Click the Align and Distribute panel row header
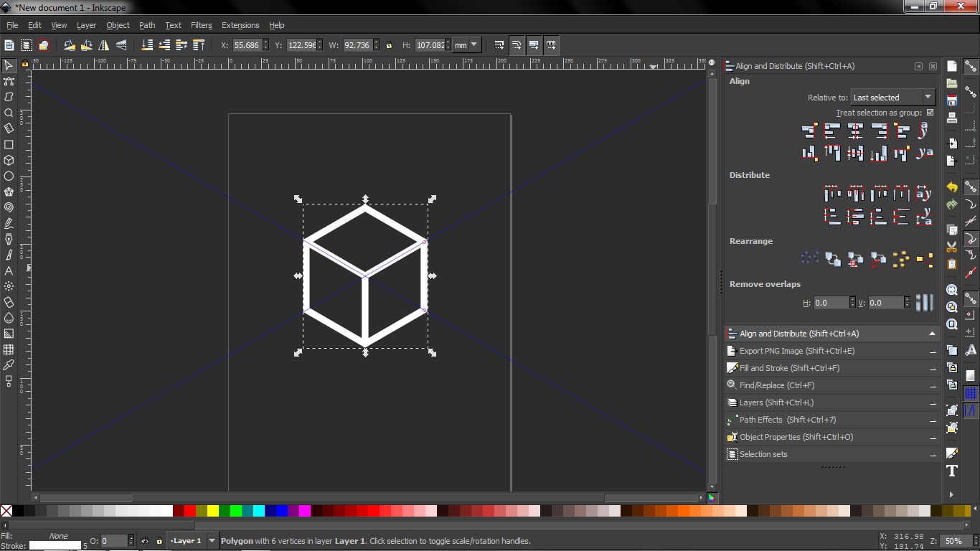 [832, 334]
